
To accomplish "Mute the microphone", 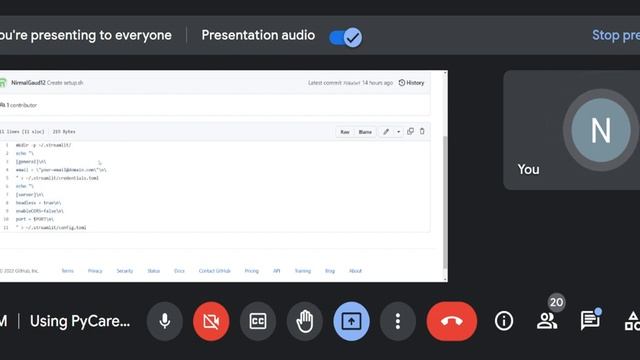I will pos(164,321).
